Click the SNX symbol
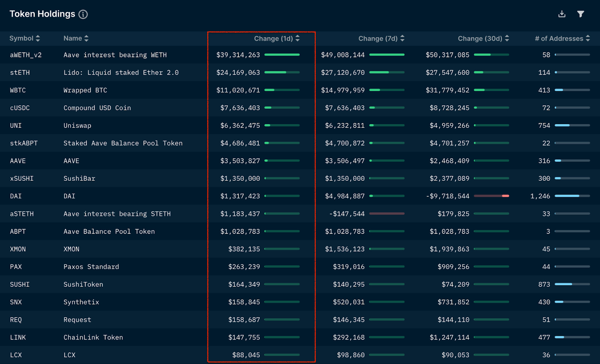Image resolution: width=600 pixels, height=364 pixels. point(16,302)
